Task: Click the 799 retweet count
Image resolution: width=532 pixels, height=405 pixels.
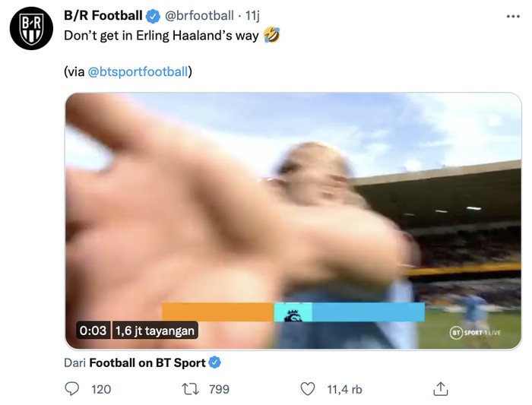Action: click(219, 389)
